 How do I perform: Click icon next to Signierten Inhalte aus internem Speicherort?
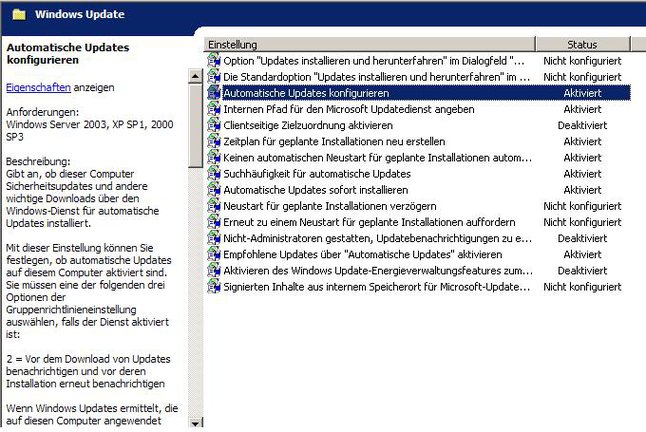214,287
